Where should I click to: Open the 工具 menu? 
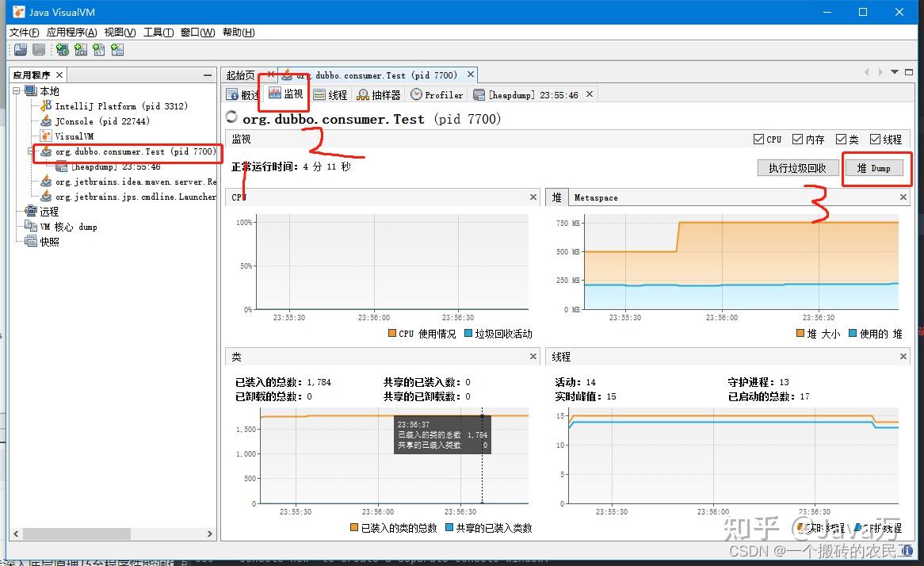pos(158,33)
